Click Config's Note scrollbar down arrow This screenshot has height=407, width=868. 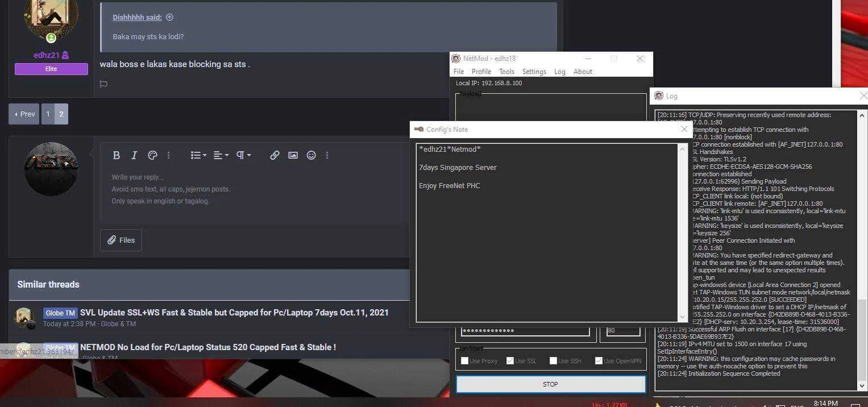click(x=683, y=317)
